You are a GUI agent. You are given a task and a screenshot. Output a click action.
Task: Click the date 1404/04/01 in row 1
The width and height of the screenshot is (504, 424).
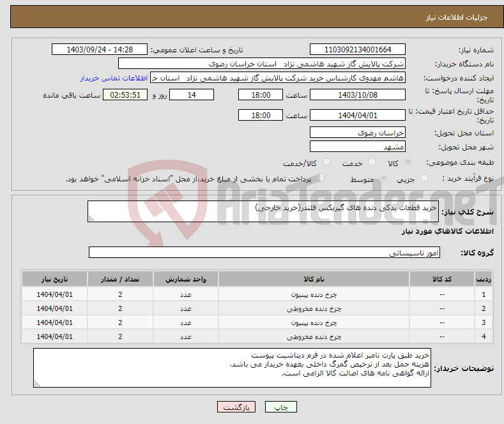[55, 294]
